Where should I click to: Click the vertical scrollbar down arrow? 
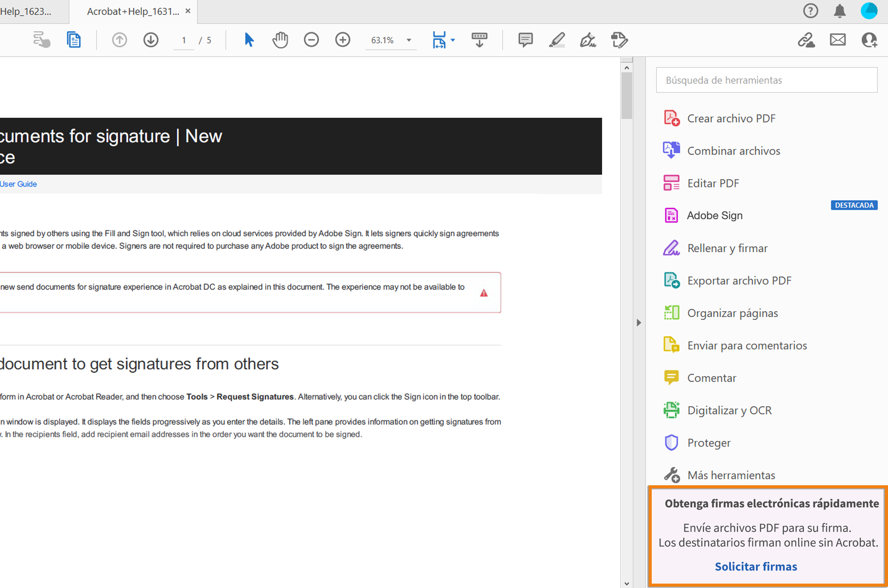(x=626, y=584)
